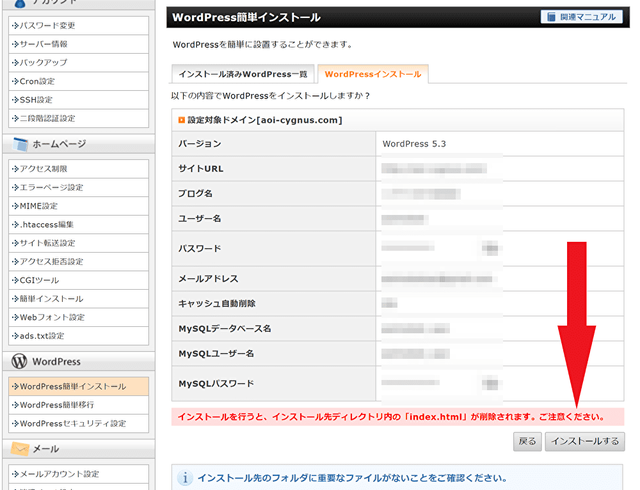
Task: Click the ユーザー名 row label
Action: coord(200,218)
